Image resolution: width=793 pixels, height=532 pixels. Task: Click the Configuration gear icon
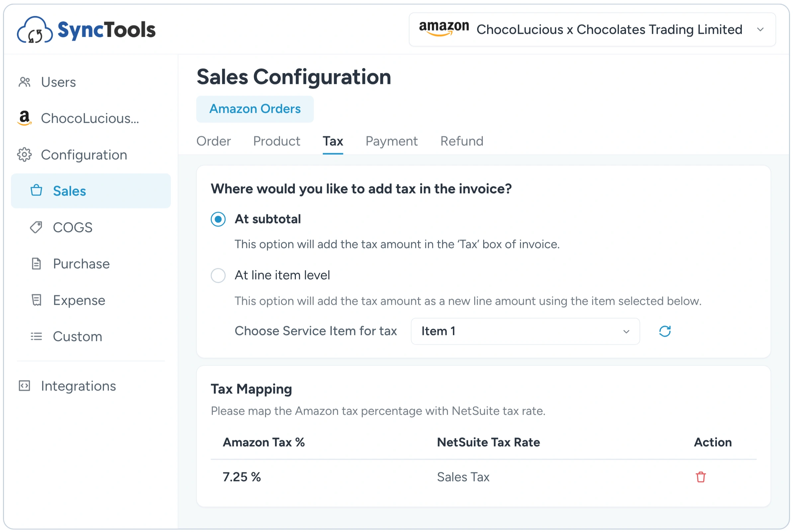[x=25, y=155]
